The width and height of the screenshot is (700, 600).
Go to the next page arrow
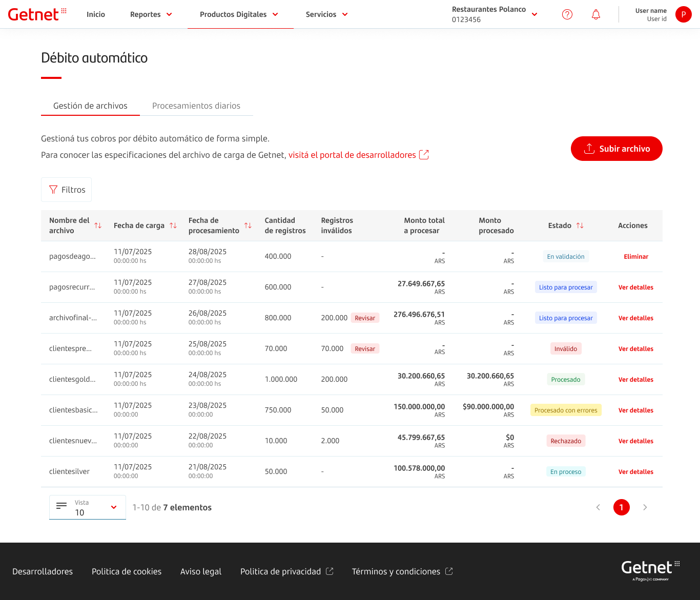645,507
